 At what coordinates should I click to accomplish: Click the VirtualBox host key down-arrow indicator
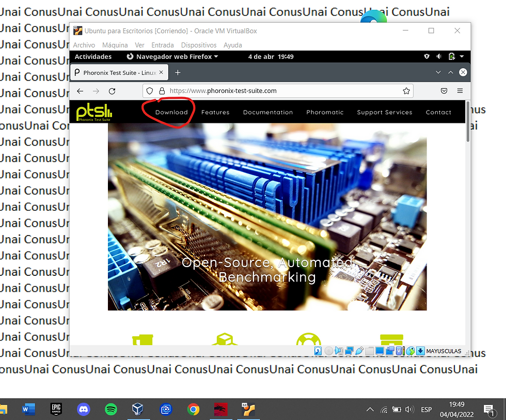click(x=420, y=351)
